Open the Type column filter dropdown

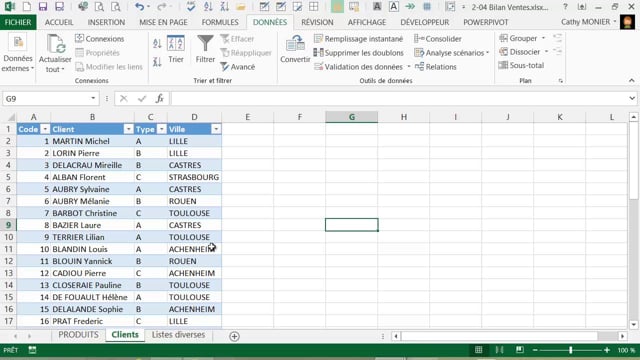(x=162, y=129)
